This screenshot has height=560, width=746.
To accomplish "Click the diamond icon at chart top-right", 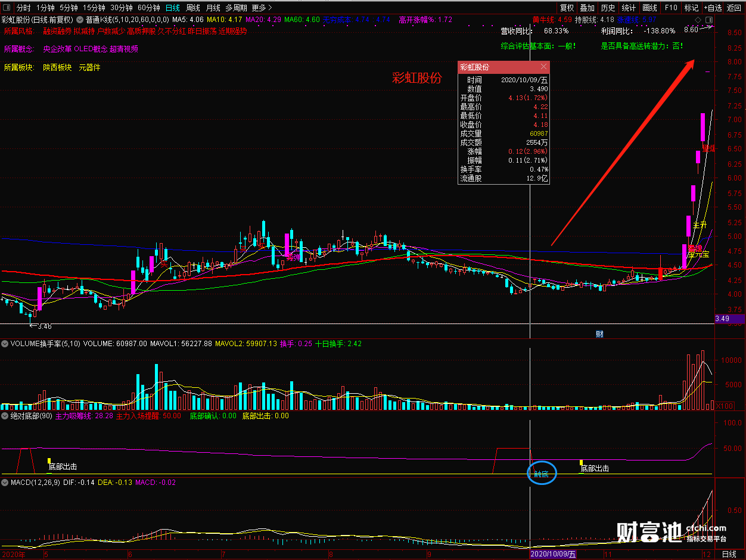I will pos(698,20).
